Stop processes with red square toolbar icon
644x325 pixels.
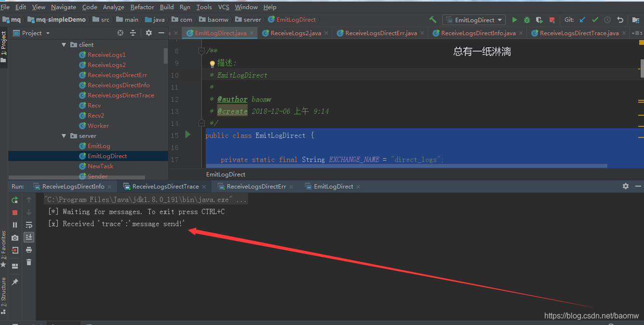552,20
